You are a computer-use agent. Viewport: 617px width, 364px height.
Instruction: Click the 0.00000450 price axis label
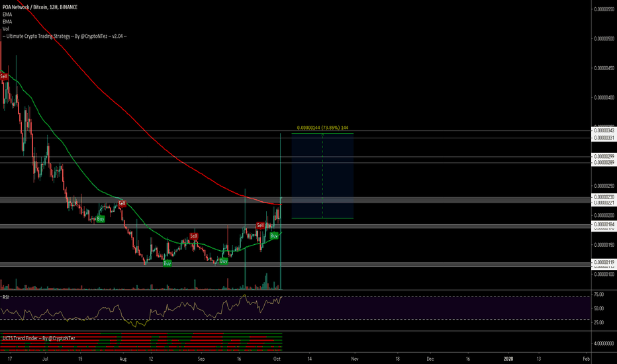604,68
